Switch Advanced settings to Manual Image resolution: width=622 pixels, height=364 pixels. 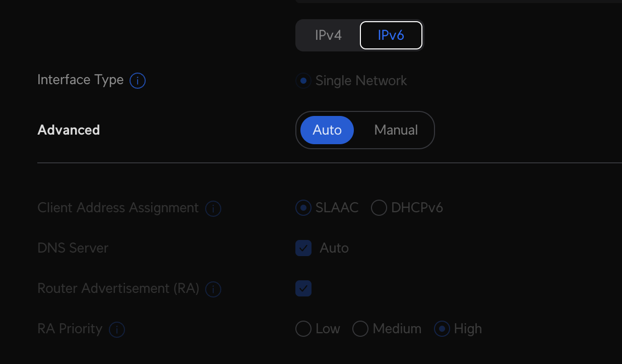tap(396, 130)
